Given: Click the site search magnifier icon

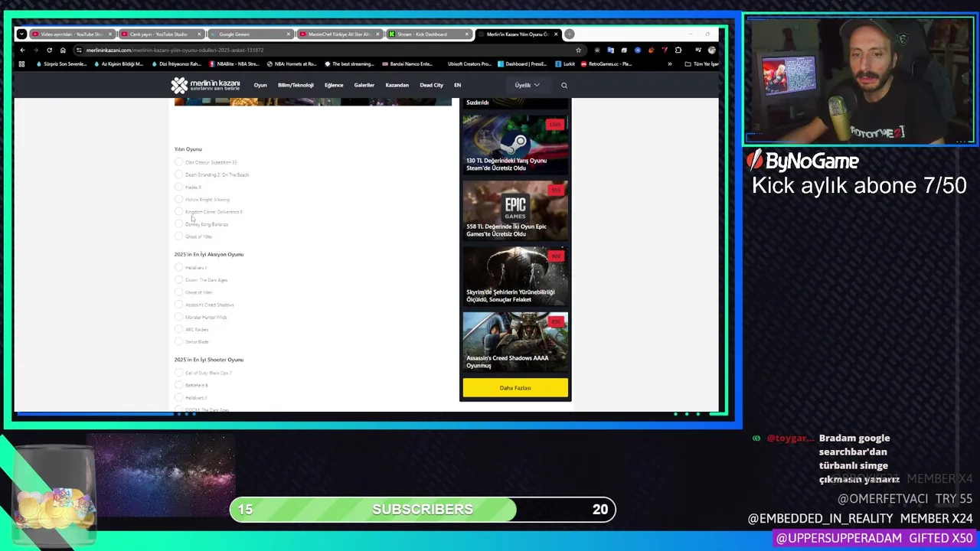Looking at the screenshot, I should 564,85.
